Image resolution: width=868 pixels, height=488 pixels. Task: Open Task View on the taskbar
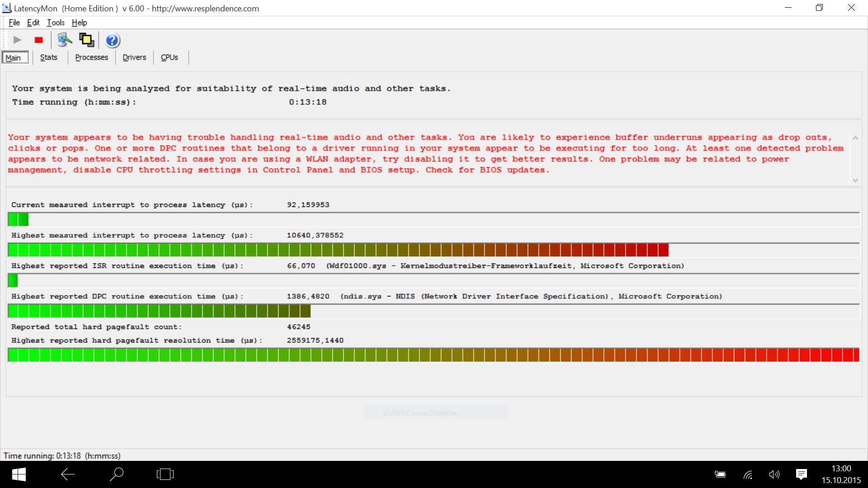click(x=165, y=474)
